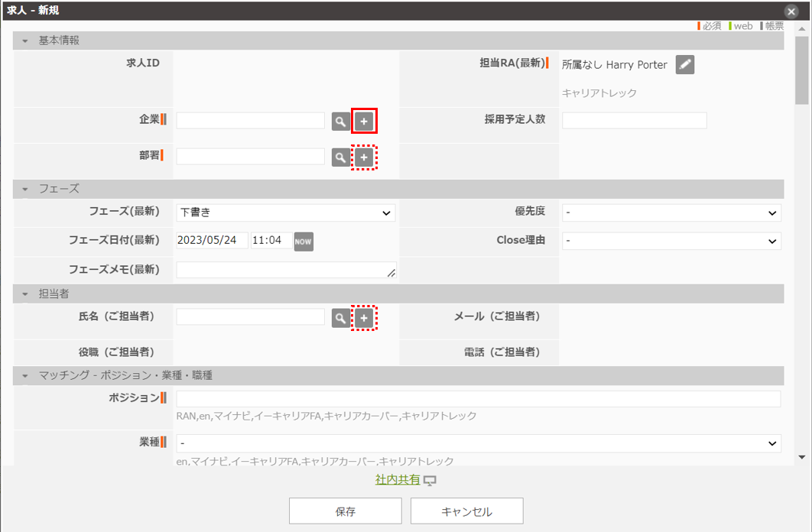
Task: Collapse the フェーズ section header
Action: tap(25, 189)
